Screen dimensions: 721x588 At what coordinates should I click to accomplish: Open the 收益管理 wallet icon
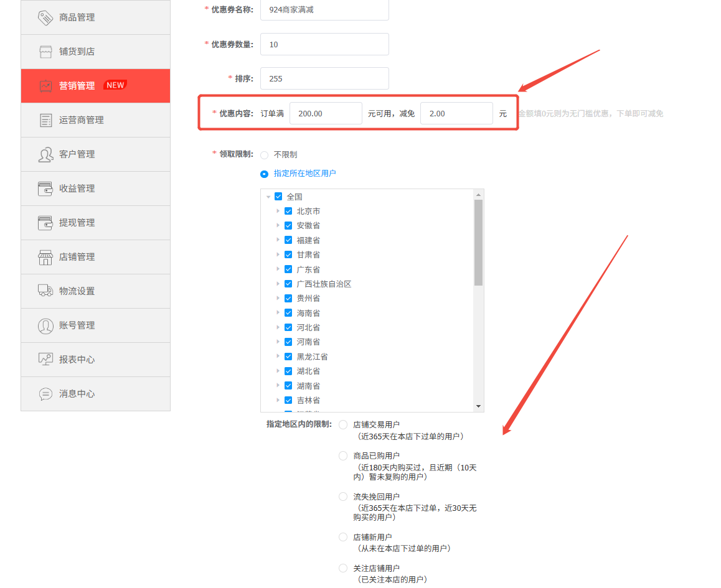(45, 188)
